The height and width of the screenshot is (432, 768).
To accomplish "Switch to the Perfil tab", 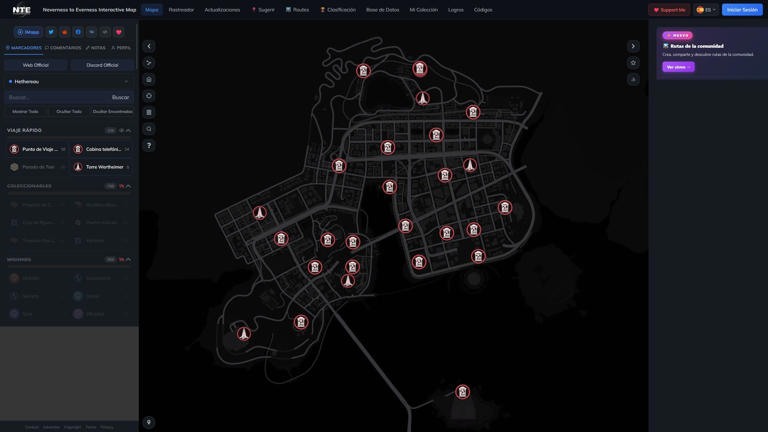I will (121, 48).
